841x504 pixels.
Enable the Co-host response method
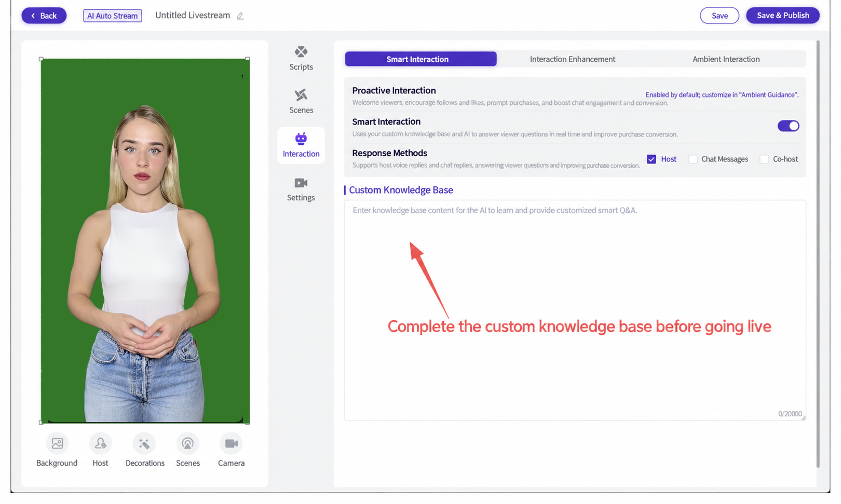pyautogui.click(x=764, y=159)
